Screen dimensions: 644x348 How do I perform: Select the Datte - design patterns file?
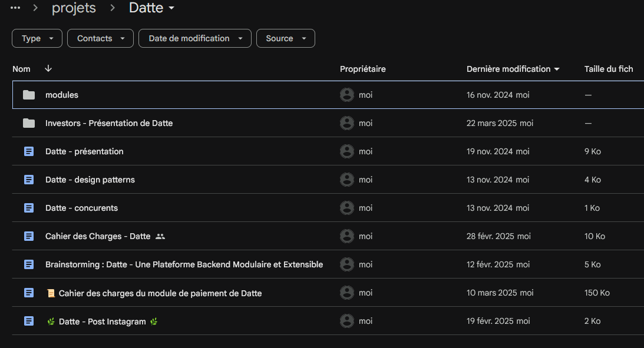coord(90,180)
